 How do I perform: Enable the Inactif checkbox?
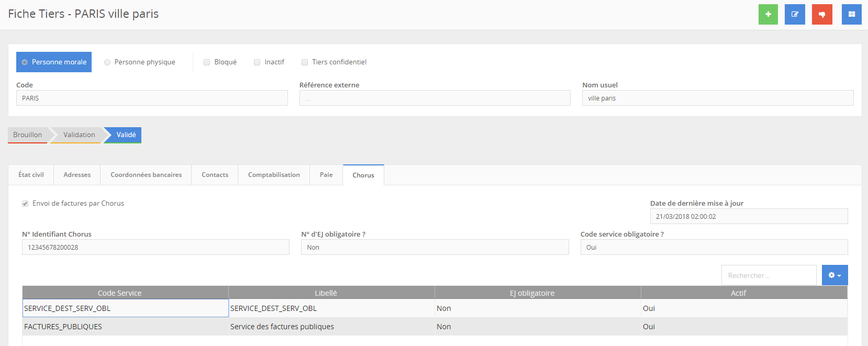tap(257, 62)
